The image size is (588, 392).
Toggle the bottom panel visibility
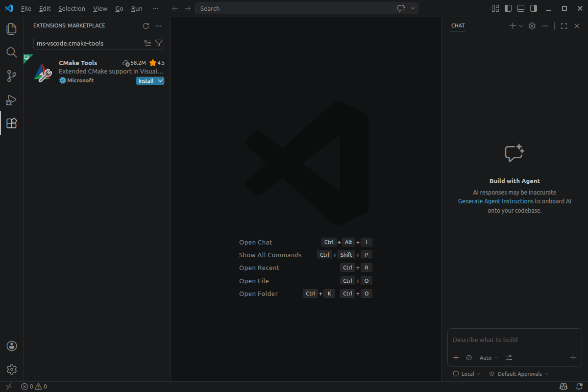[x=521, y=8]
